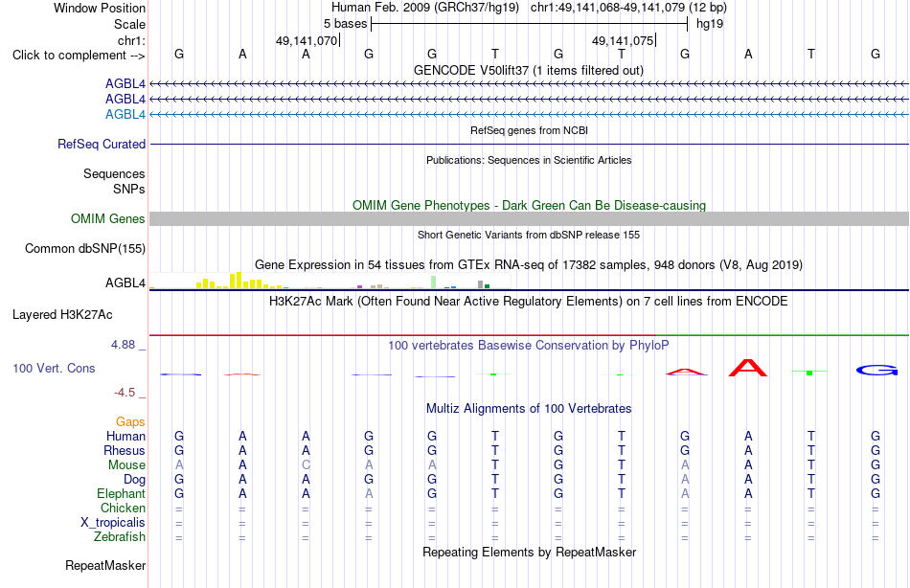Click the 4.88 upper conservation scale value
The width and height of the screenshot is (910, 588).
[124, 344]
